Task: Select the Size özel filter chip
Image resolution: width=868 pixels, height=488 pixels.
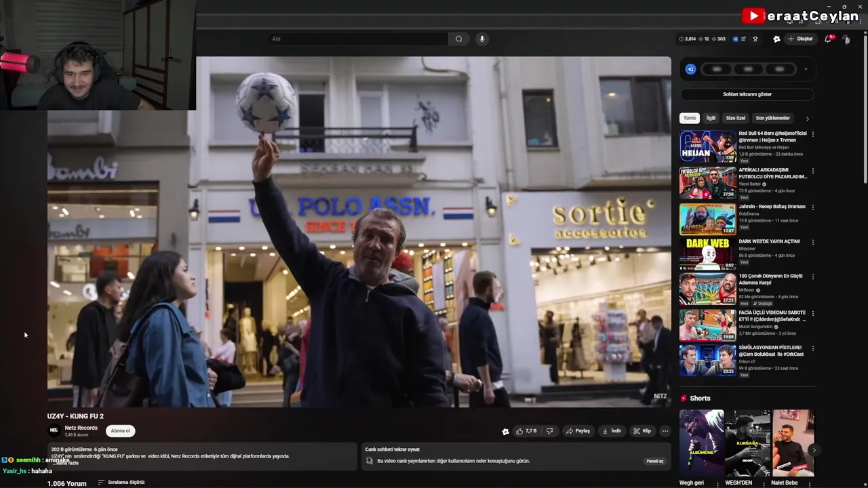Action: point(736,118)
